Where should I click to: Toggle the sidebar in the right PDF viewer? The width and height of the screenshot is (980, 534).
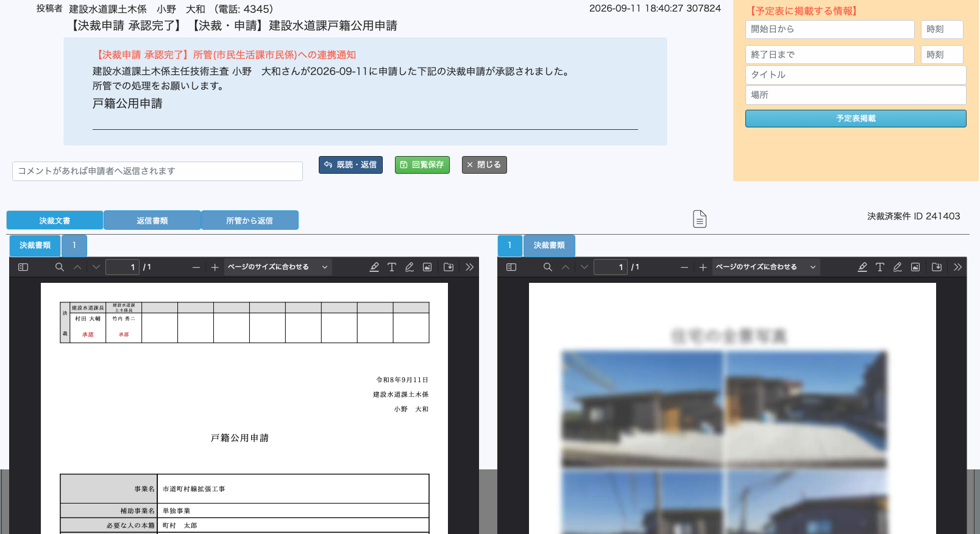[511, 267]
